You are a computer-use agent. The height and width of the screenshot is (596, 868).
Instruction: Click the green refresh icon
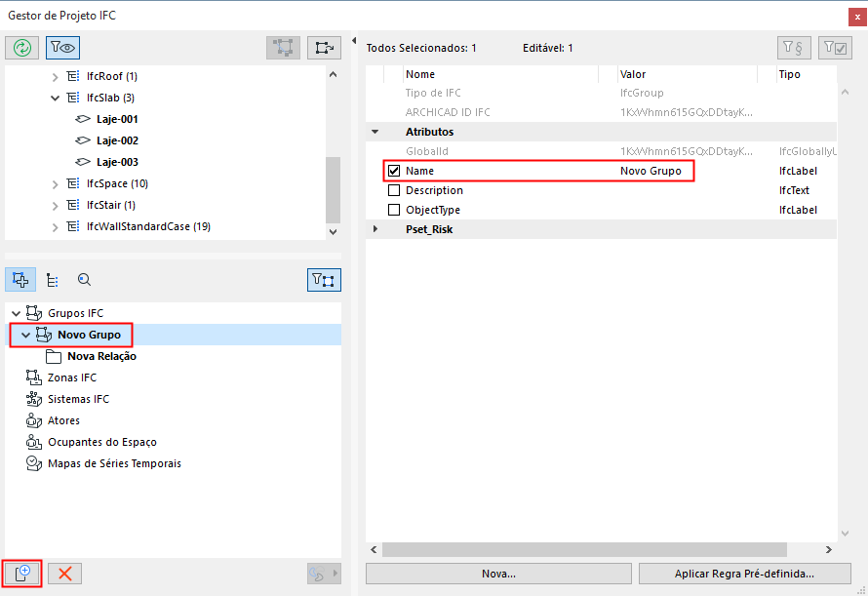pos(21,47)
